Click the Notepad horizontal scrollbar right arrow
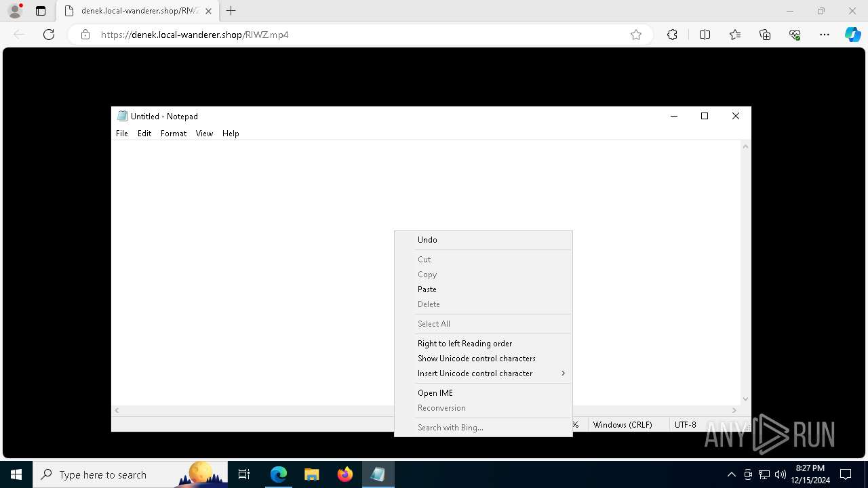This screenshot has height=488, width=868. [734, 410]
